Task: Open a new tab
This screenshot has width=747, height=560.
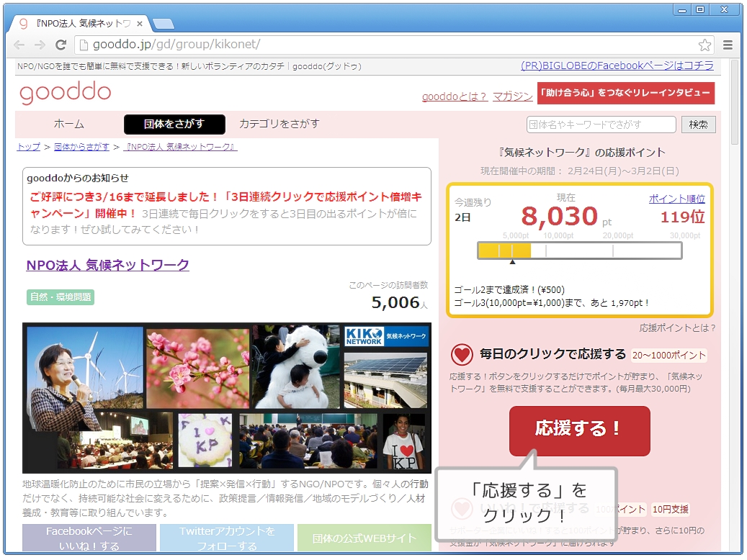Action: click(x=163, y=23)
